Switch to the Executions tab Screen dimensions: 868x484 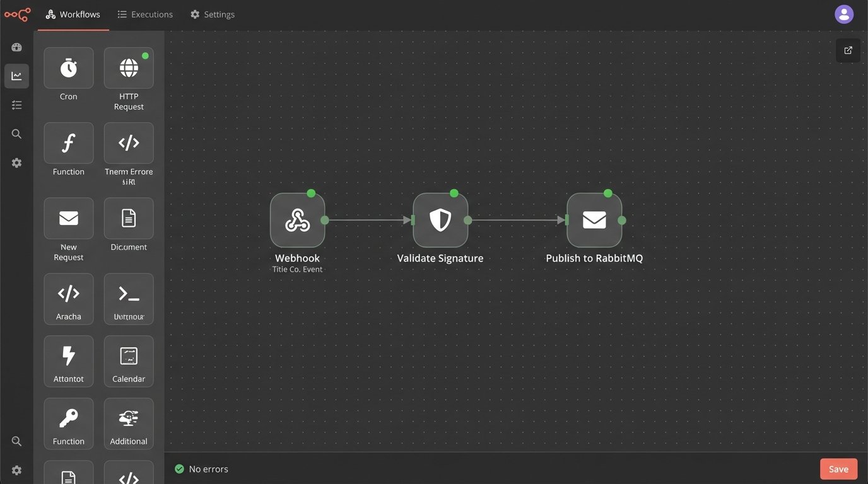[144, 14]
